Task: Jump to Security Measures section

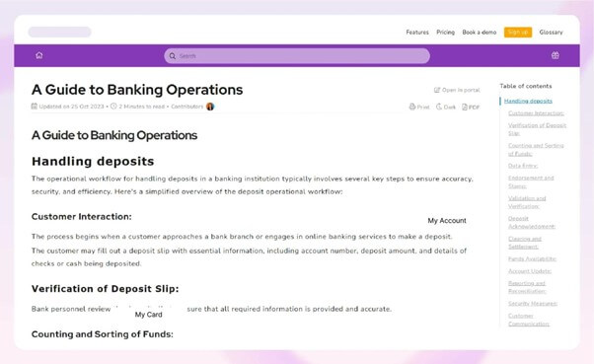Action: click(x=533, y=304)
